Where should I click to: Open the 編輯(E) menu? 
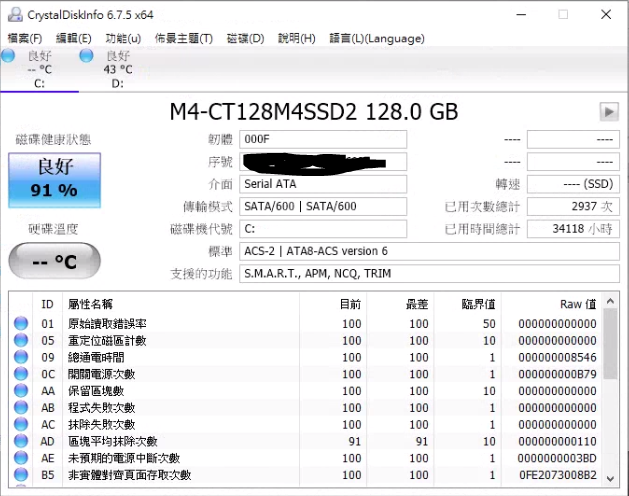point(74,39)
